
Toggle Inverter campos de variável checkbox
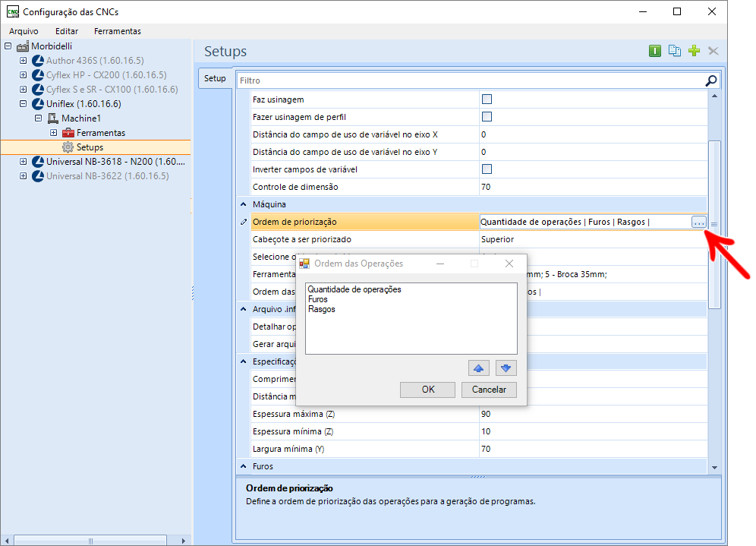point(487,169)
